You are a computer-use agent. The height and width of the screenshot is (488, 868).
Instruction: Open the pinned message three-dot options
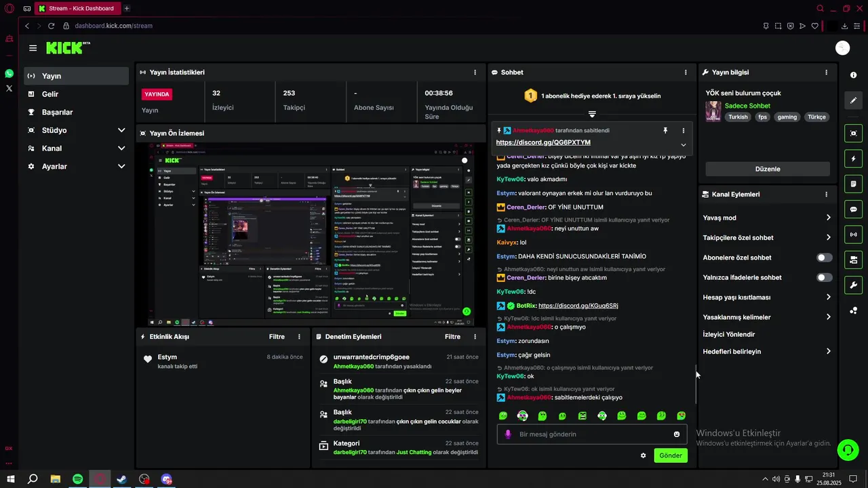click(683, 130)
